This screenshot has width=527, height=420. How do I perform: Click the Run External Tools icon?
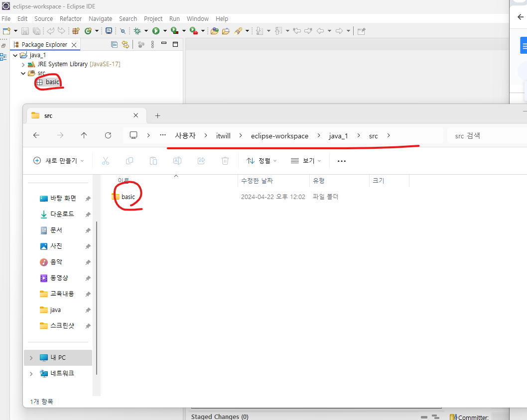(194, 31)
